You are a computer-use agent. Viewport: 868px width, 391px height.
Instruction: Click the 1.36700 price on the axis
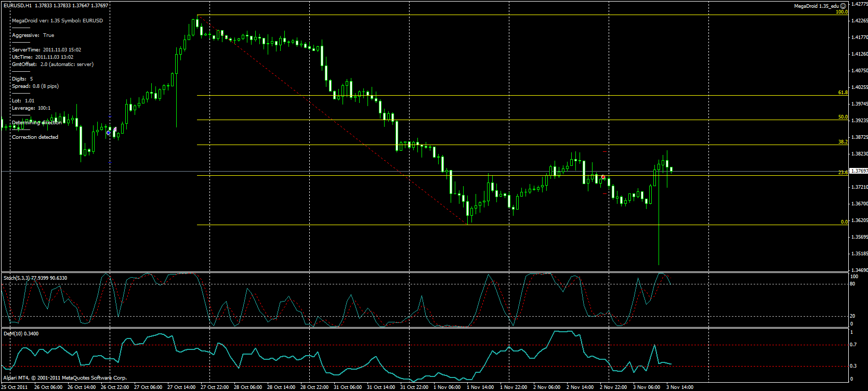[x=859, y=204]
